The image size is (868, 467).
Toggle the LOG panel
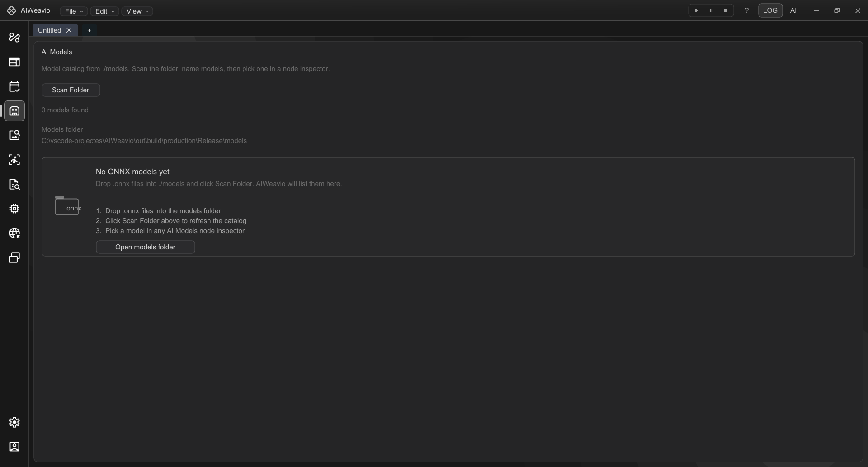coord(770,10)
